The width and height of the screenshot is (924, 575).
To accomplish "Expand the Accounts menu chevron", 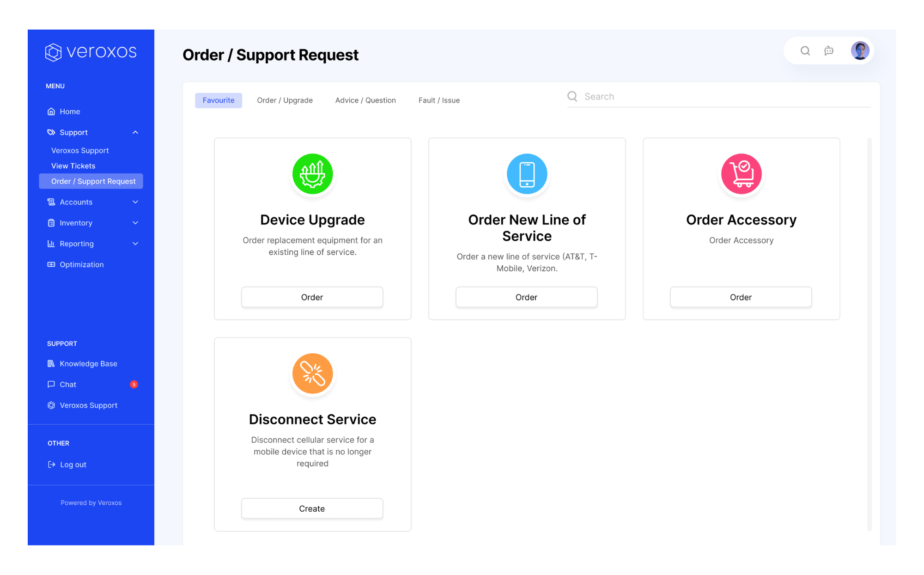I will pyautogui.click(x=135, y=202).
